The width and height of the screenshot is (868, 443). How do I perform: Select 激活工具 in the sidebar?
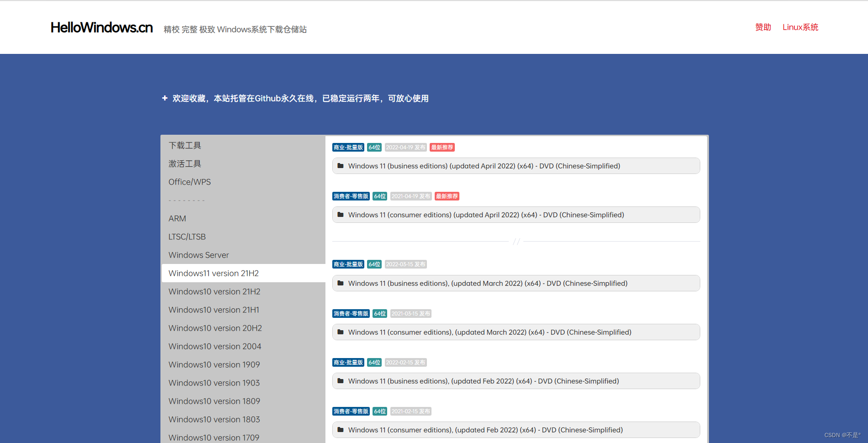click(243, 163)
